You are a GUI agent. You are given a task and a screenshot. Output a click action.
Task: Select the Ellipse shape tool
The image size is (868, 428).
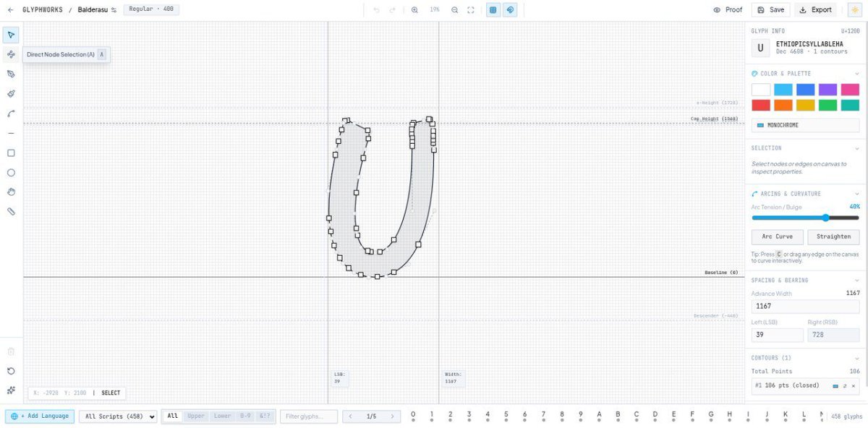11,173
